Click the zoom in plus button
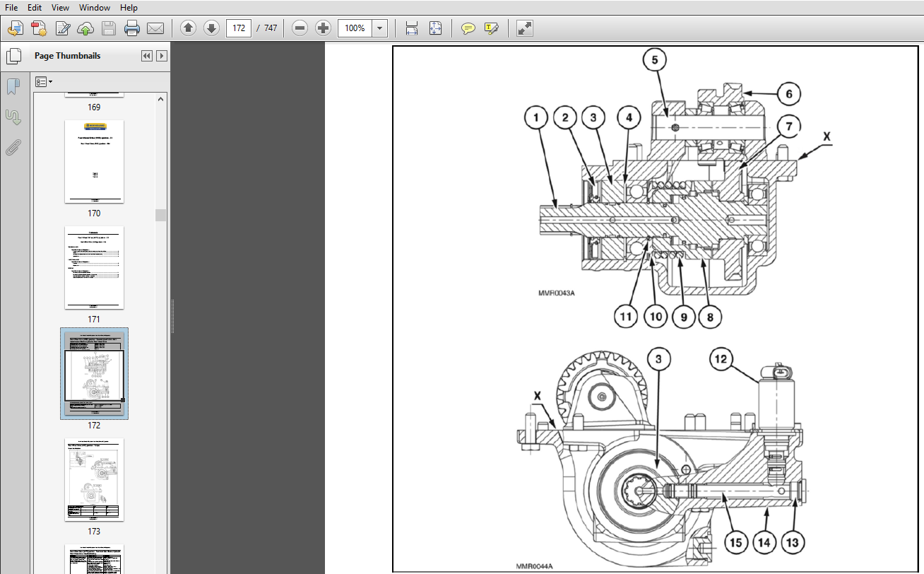This screenshot has width=924, height=574. click(323, 28)
